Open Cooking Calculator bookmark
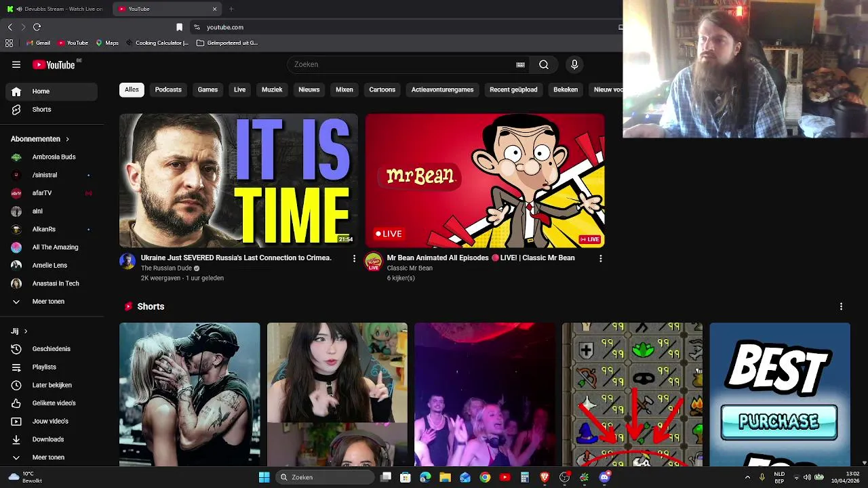 pyautogui.click(x=157, y=43)
